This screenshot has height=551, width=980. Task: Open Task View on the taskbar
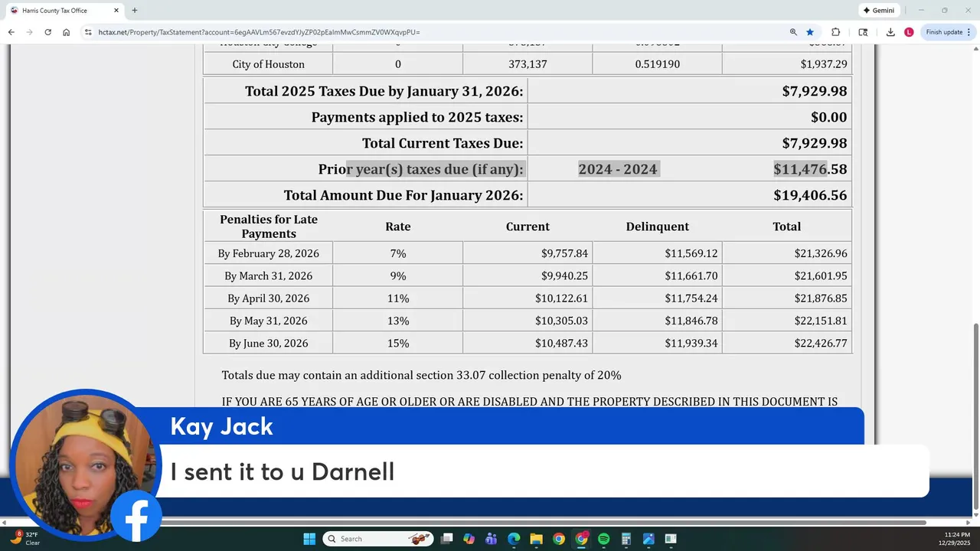pyautogui.click(x=447, y=539)
